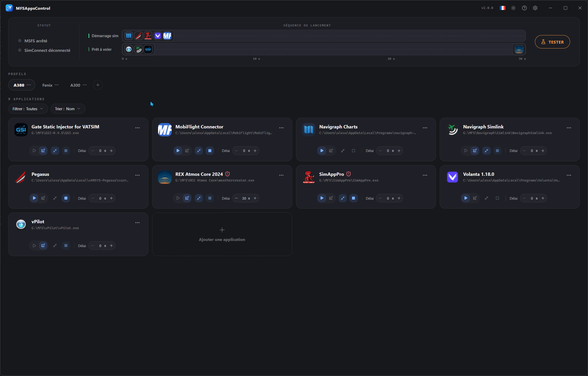Add a new profile with the plus button
Image resolution: width=588 pixels, height=376 pixels.
pos(98,85)
